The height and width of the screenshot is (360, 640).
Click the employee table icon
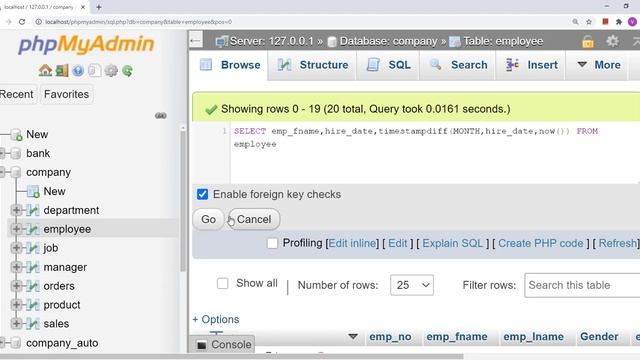[x=33, y=229]
